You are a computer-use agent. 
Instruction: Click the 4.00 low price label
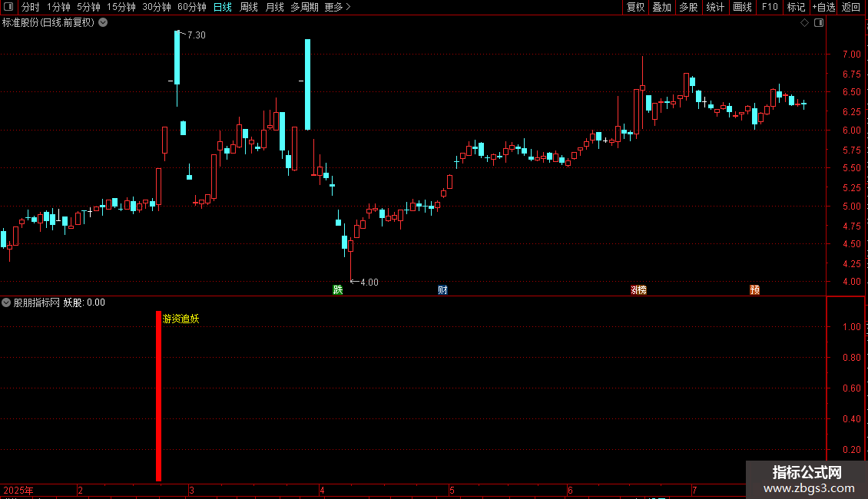pos(369,283)
